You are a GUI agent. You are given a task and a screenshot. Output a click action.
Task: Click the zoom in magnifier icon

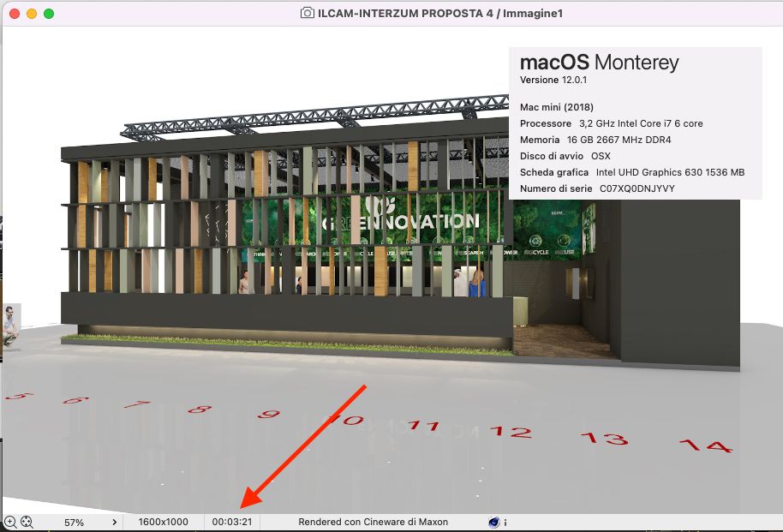pyautogui.click(x=10, y=522)
